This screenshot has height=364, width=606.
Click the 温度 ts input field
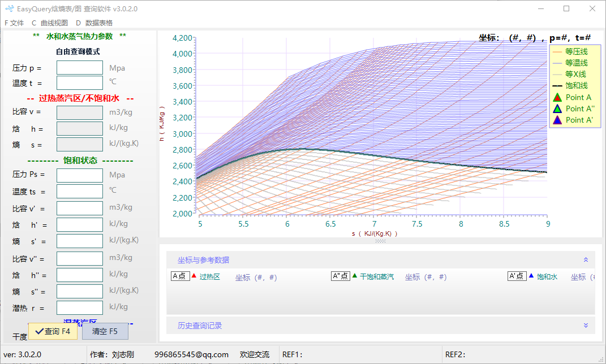pos(80,192)
